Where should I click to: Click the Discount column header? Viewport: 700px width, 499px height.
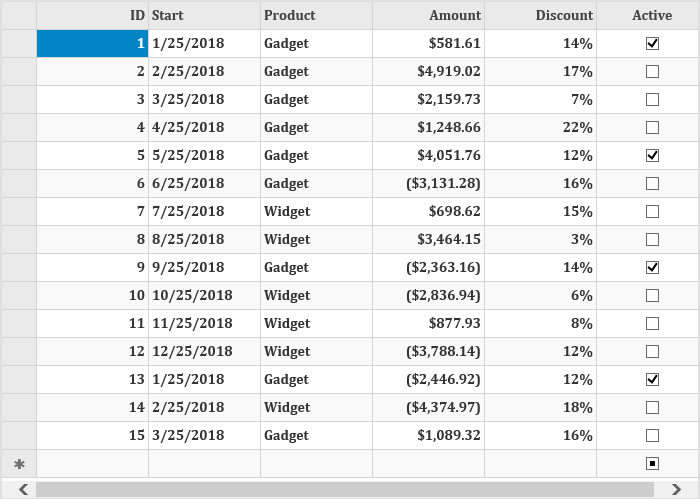point(540,15)
